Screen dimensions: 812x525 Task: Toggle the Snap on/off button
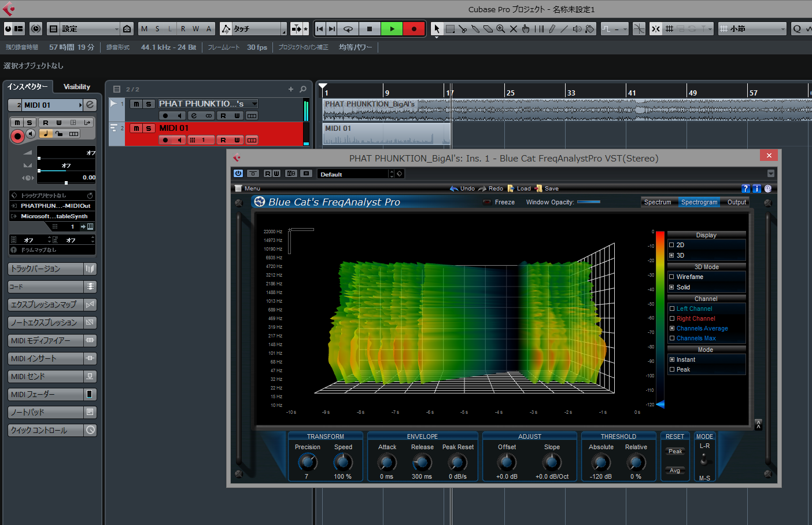655,28
